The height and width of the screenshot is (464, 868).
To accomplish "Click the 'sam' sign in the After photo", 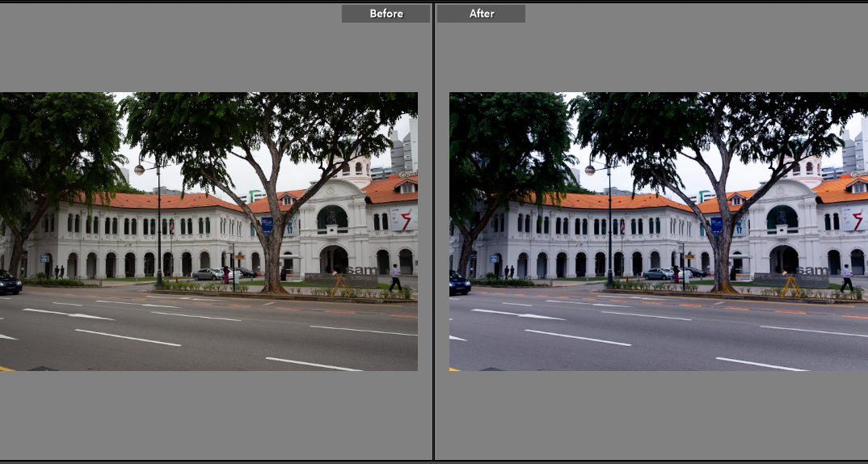I will coord(813,271).
